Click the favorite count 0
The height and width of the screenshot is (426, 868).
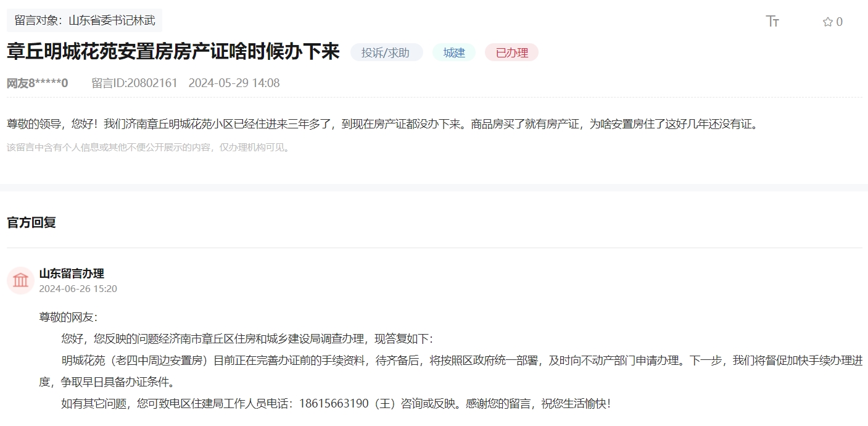[839, 22]
